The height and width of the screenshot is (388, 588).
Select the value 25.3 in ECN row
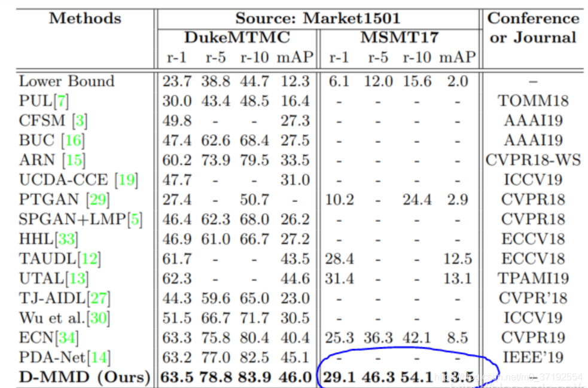tap(339, 338)
